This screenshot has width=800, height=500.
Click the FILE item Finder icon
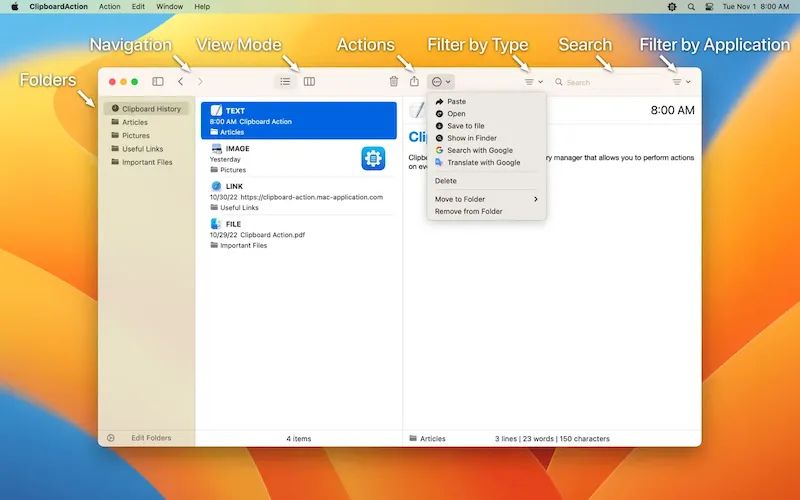coord(216,223)
